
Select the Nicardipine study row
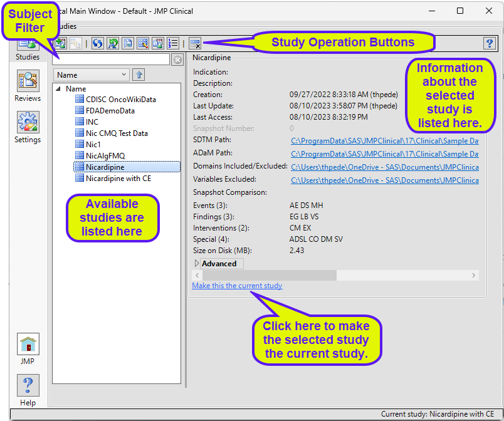127,167
